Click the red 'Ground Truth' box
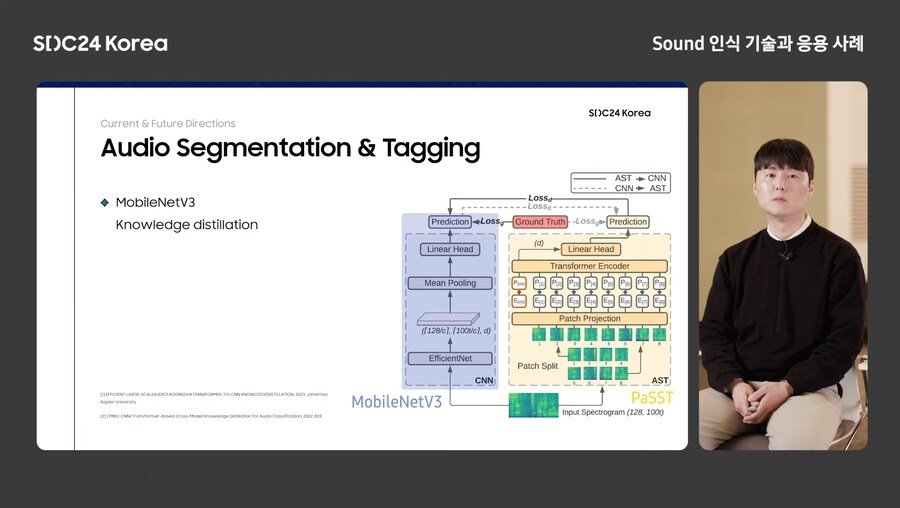900x508 pixels. point(540,222)
